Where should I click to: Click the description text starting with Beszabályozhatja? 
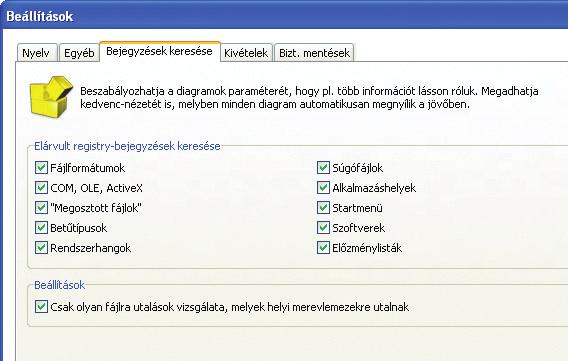point(309,98)
